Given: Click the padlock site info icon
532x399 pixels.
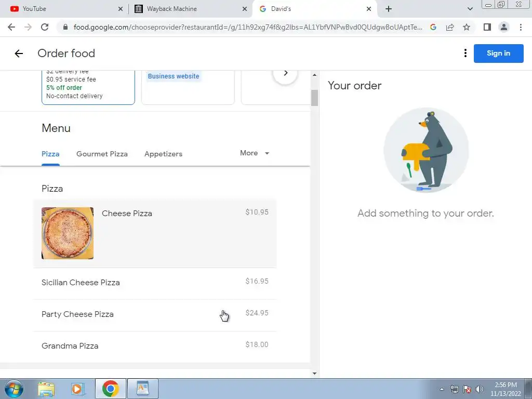Looking at the screenshot, I should coord(65,27).
